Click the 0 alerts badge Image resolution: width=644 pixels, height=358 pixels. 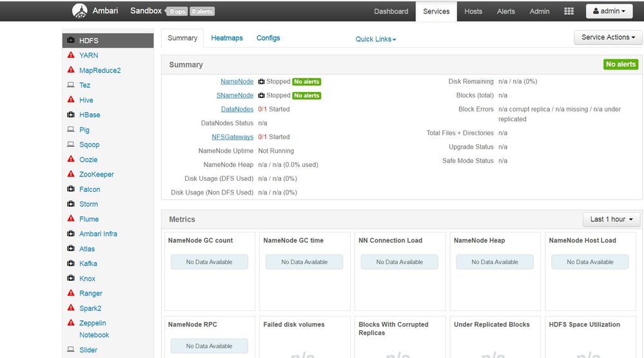[202, 12]
